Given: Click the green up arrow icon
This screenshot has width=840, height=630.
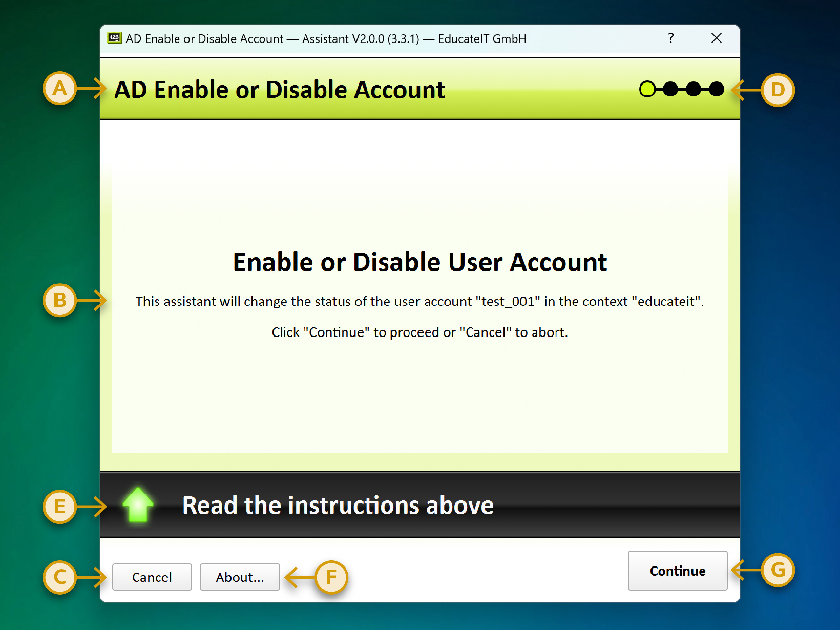Looking at the screenshot, I should point(138,505).
